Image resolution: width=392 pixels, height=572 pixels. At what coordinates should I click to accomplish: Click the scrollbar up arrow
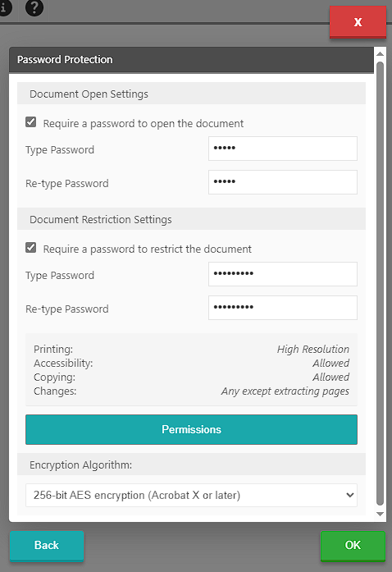click(380, 54)
